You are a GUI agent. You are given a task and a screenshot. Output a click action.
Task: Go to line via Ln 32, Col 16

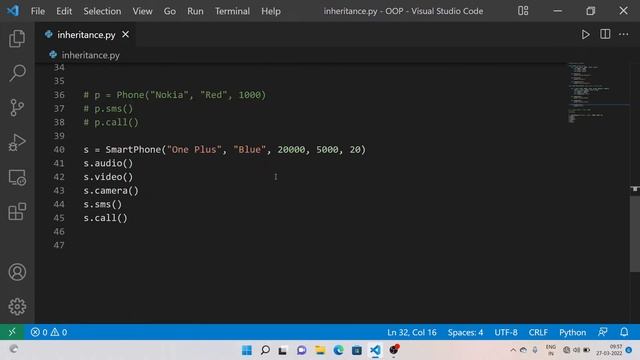(x=411, y=332)
